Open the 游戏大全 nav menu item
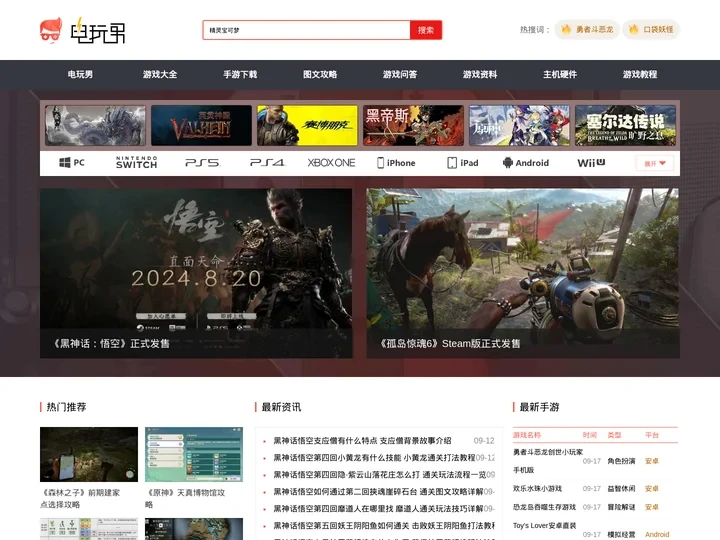The height and width of the screenshot is (540, 720). click(x=160, y=74)
